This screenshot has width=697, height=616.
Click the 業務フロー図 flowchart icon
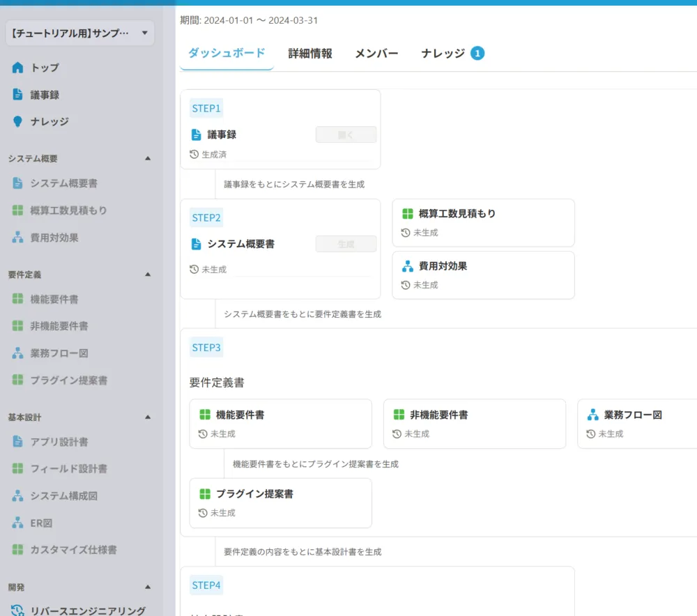[17, 353]
